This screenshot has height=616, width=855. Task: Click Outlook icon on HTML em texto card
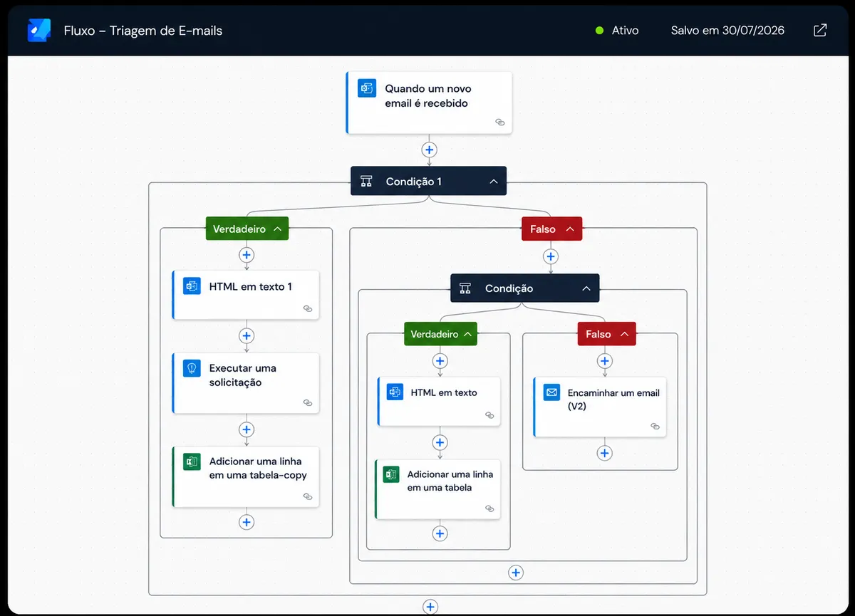pos(395,392)
